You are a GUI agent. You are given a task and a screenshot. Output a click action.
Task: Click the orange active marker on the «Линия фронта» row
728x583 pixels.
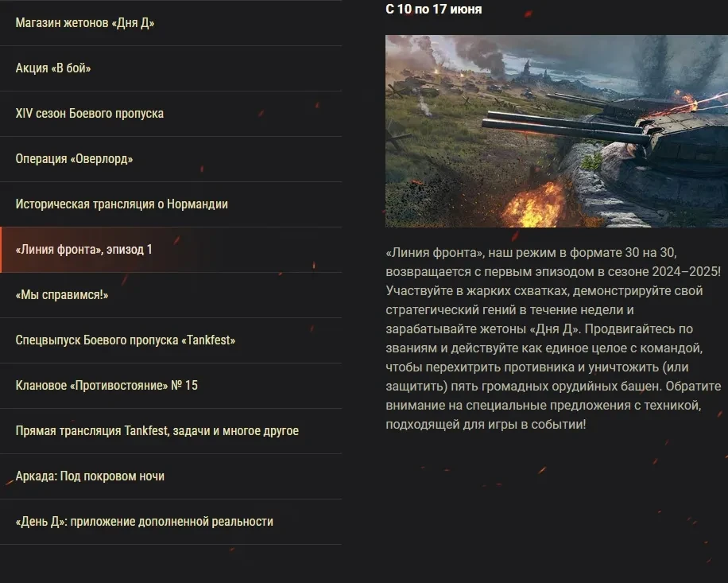pyautogui.click(x=1, y=250)
